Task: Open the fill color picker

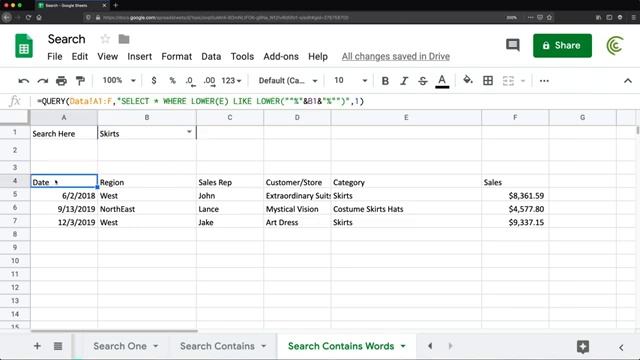Action: [468, 80]
